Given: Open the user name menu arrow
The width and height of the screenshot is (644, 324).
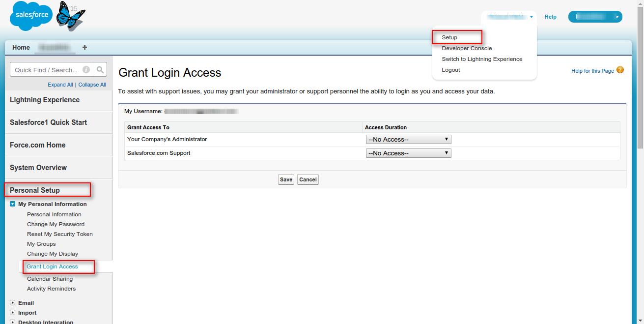Looking at the screenshot, I should pyautogui.click(x=532, y=17).
